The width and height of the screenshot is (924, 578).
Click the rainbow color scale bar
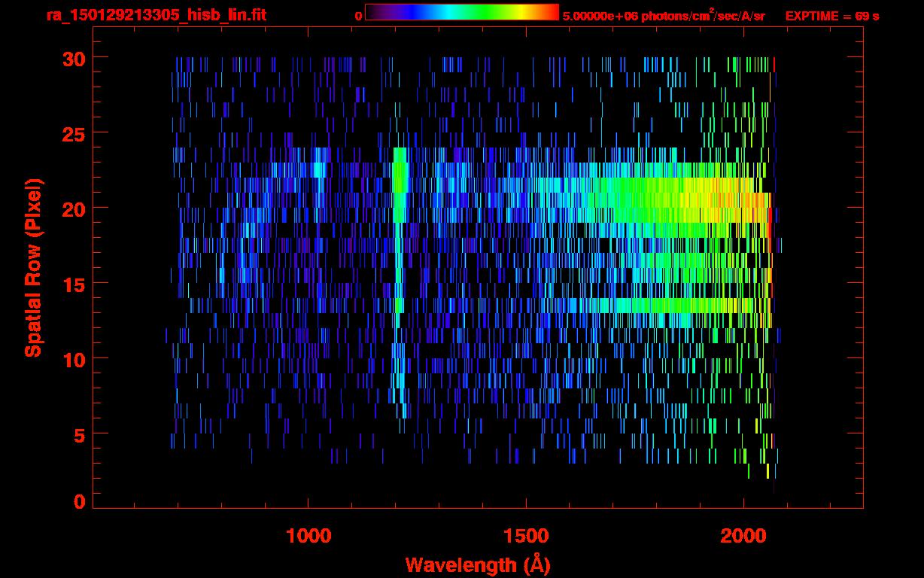pyautogui.click(x=462, y=12)
